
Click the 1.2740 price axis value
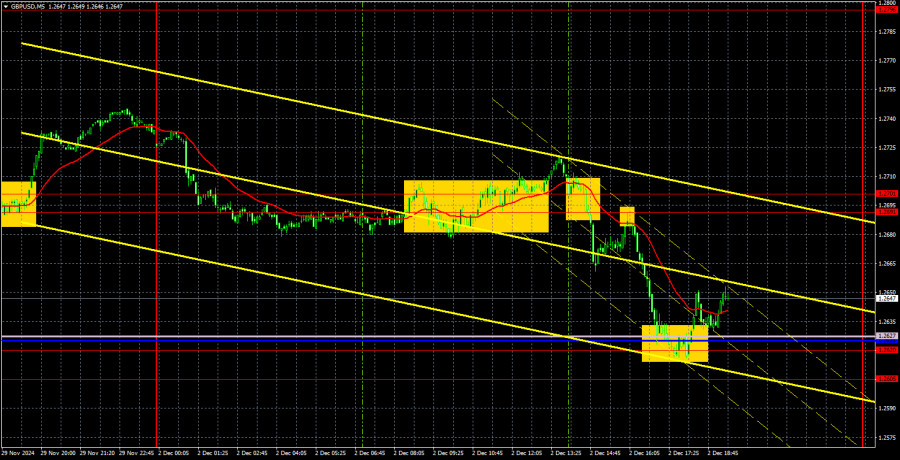[x=887, y=119]
